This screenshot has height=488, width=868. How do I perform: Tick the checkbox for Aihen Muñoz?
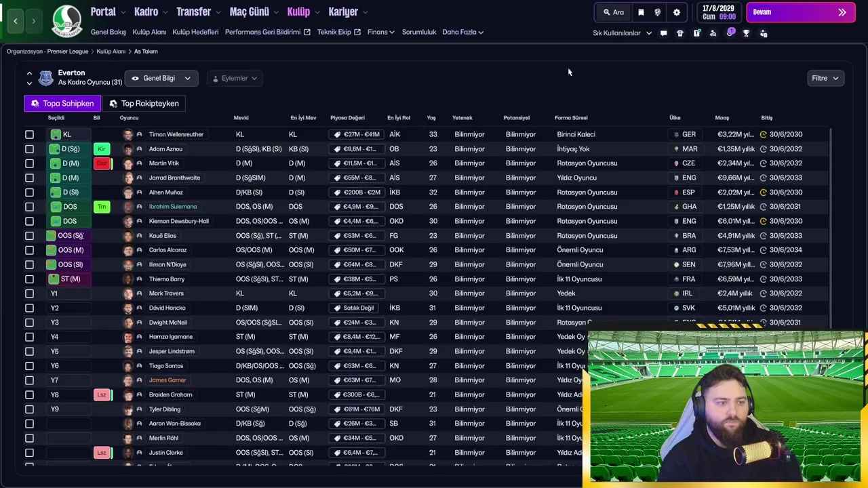point(29,192)
